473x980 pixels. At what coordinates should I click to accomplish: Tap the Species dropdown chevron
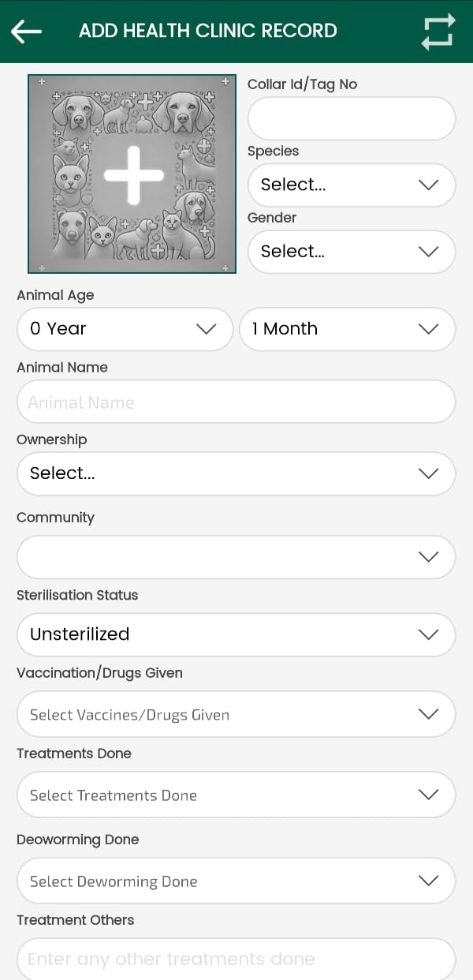(x=428, y=185)
